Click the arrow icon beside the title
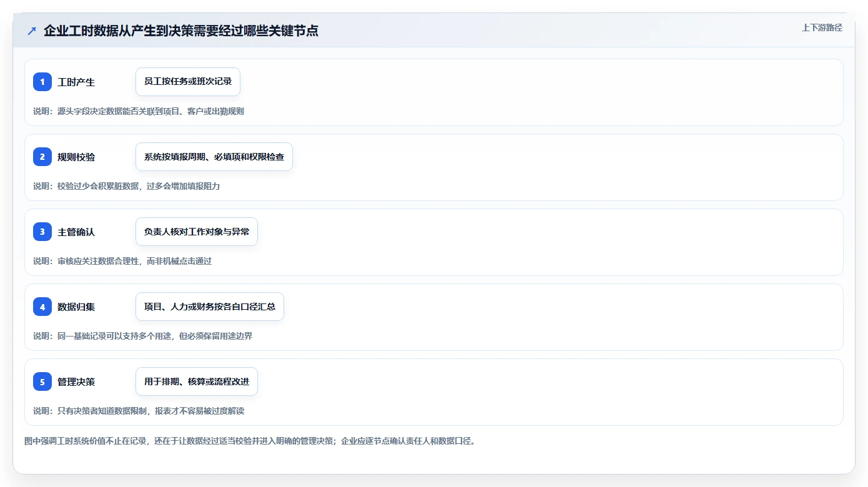 pos(31,31)
